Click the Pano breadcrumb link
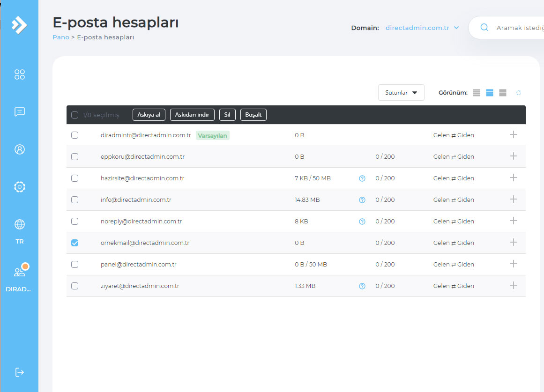 [x=60, y=37]
